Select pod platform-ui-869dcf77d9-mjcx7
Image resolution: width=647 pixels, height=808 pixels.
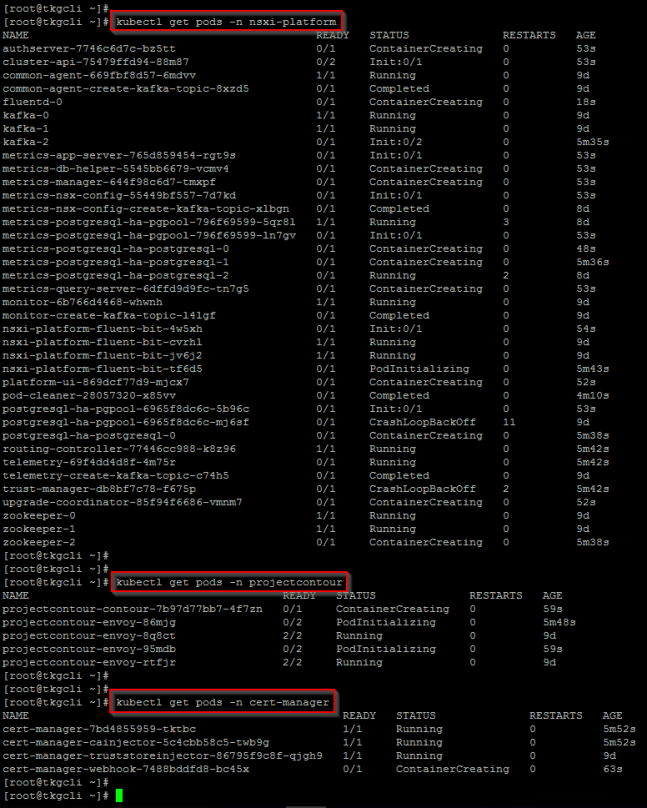[x=96, y=382]
